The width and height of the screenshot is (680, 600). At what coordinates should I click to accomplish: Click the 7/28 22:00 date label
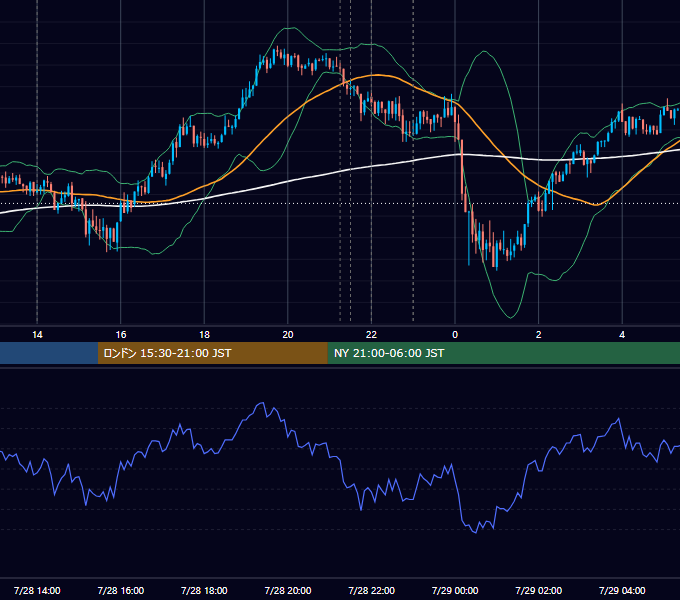pyautogui.click(x=372, y=590)
